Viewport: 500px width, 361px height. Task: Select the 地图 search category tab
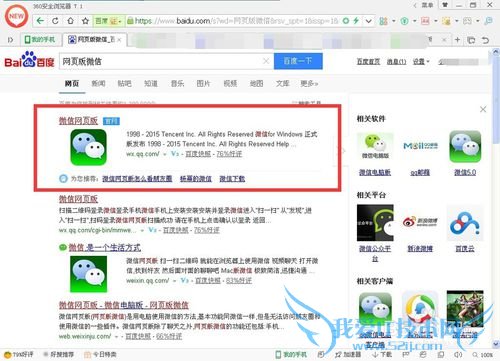point(256,83)
